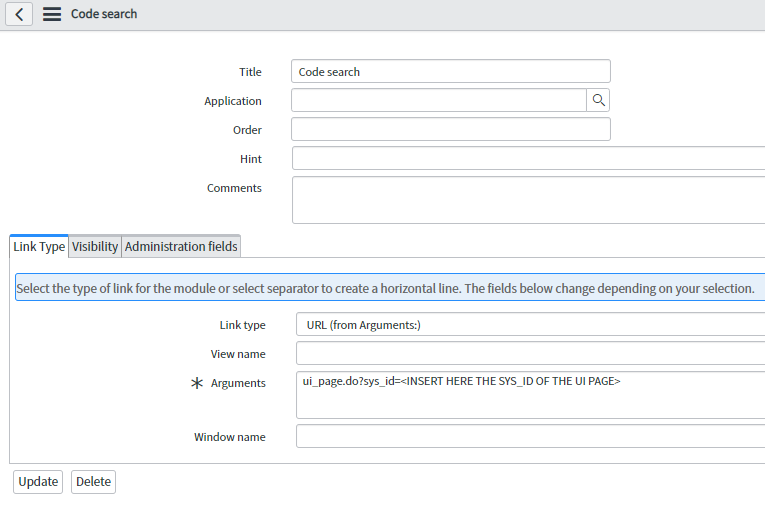Select the Link Type tab
This screenshot has height=506, width=765.
(39, 246)
